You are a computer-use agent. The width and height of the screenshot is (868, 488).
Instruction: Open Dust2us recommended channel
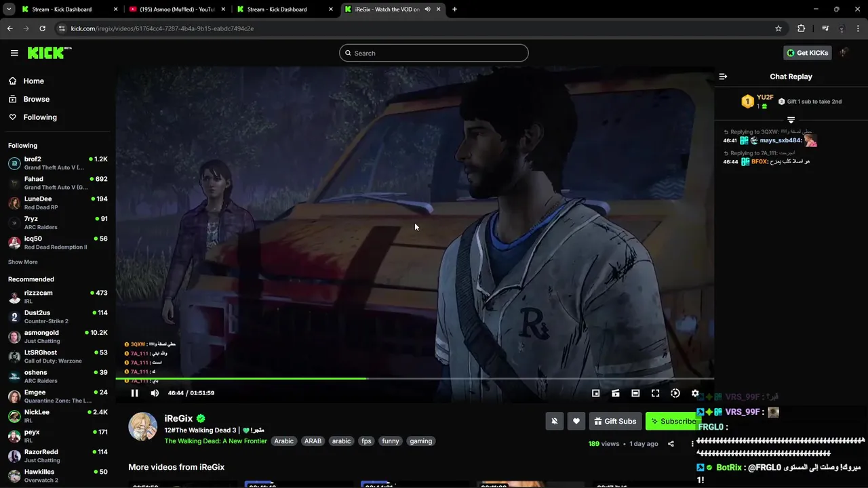[58, 317]
